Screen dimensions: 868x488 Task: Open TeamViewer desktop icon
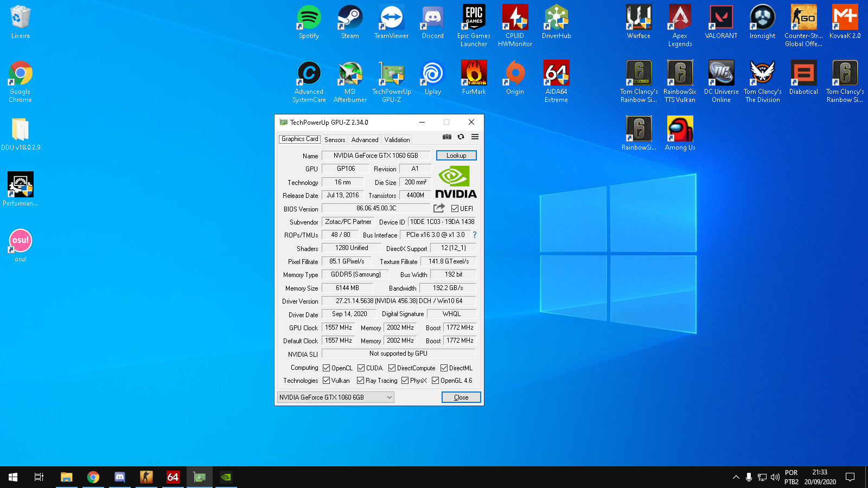(392, 23)
